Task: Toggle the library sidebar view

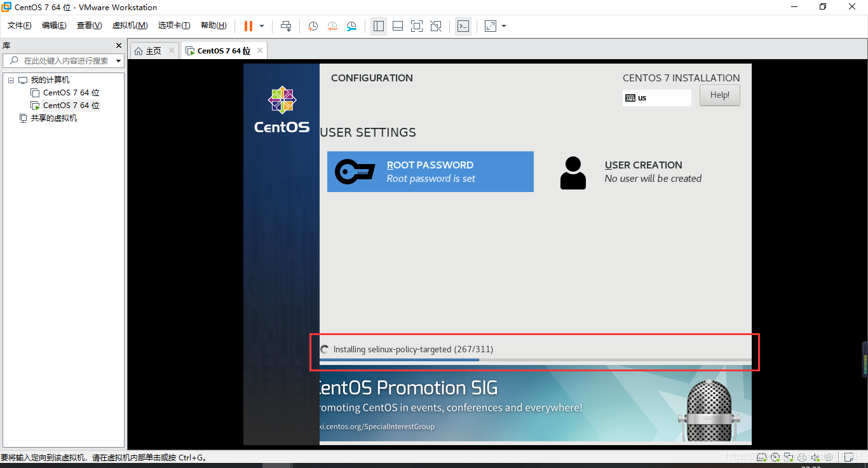Action: 379,26
